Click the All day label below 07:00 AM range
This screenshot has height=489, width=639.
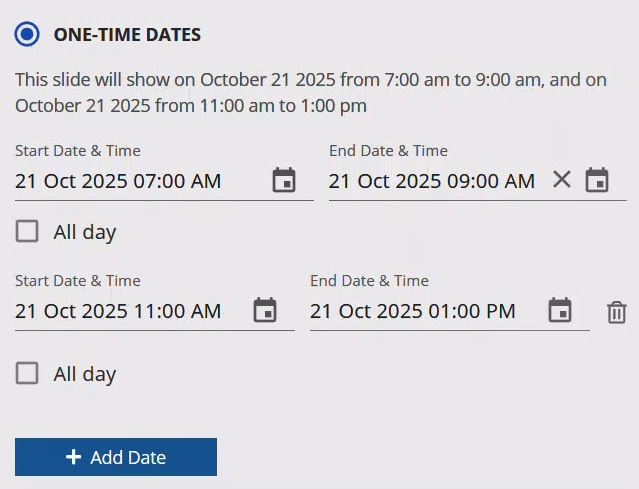click(x=85, y=233)
